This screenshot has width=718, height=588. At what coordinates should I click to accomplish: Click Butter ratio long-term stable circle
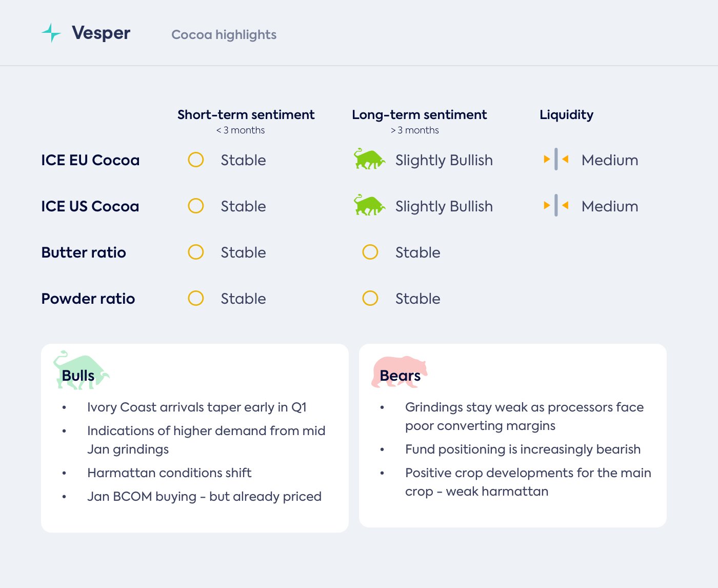(370, 252)
